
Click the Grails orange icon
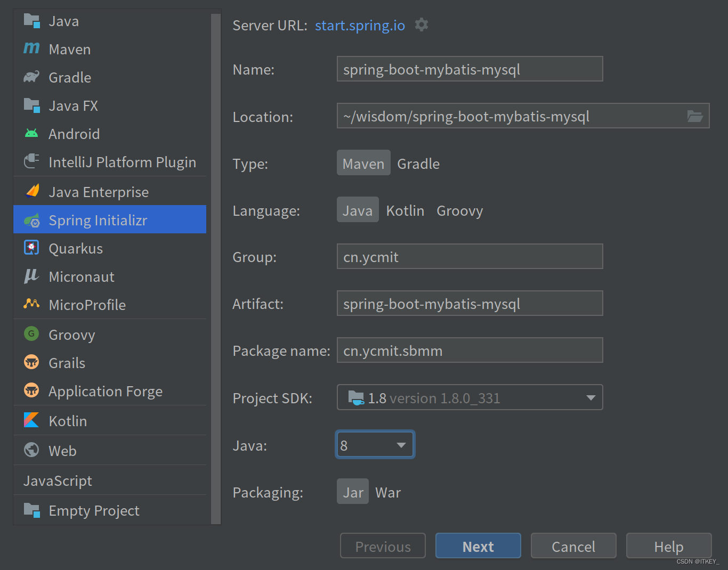click(31, 362)
